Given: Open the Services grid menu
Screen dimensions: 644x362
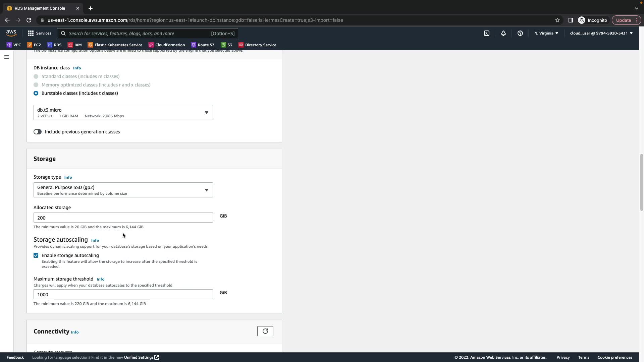Looking at the screenshot, I should (x=39, y=33).
